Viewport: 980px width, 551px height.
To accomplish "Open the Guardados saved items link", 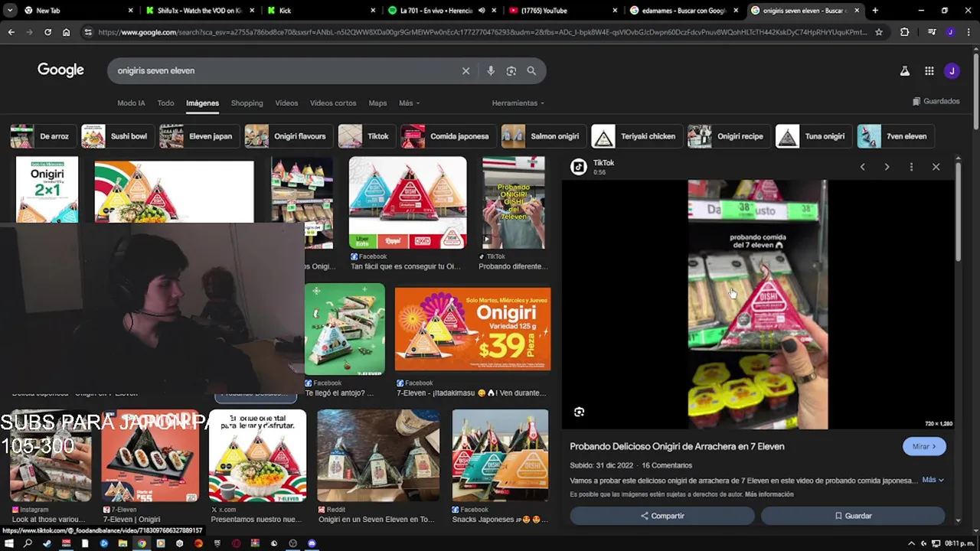I will [x=936, y=101].
